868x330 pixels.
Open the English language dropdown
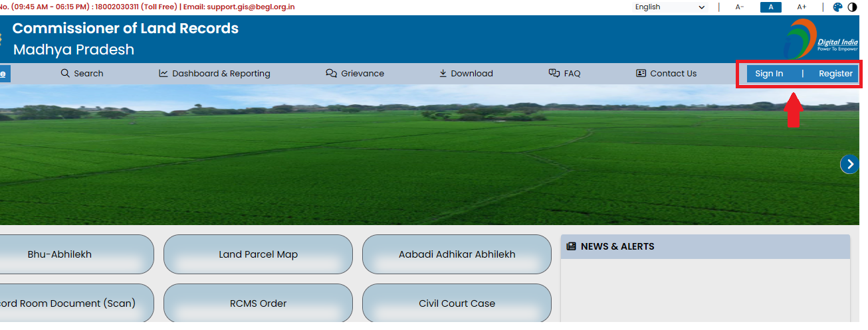[x=670, y=7]
